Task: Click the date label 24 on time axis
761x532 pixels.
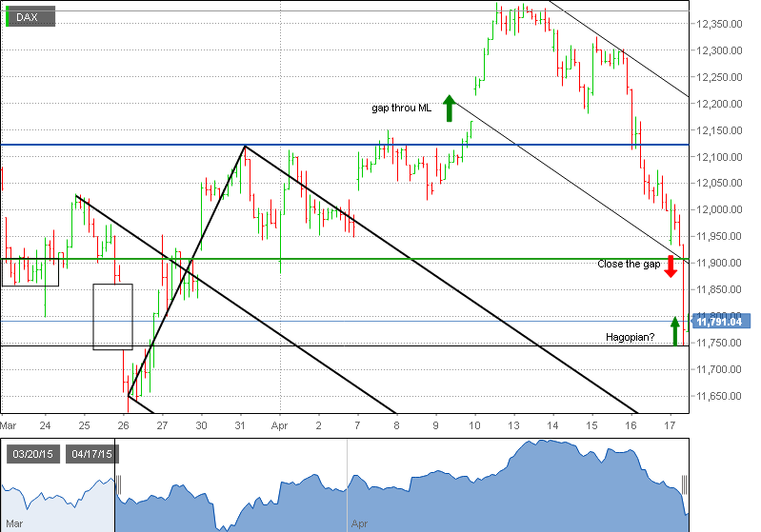Action: pos(45,425)
